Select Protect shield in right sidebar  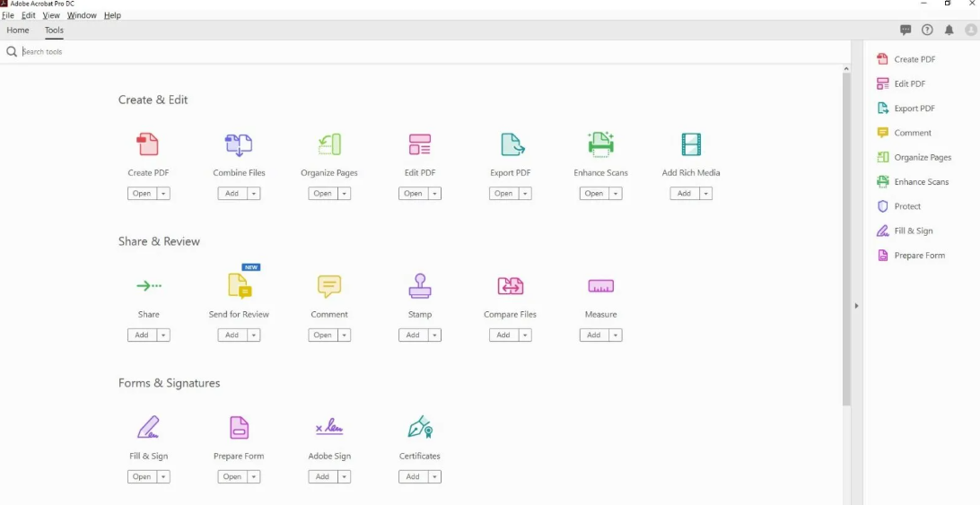click(x=898, y=206)
